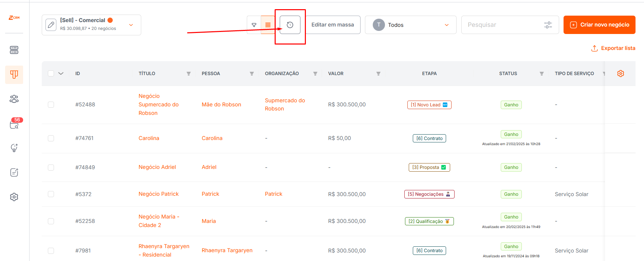
Task: Click Criar novo negócio button
Action: 600,25
